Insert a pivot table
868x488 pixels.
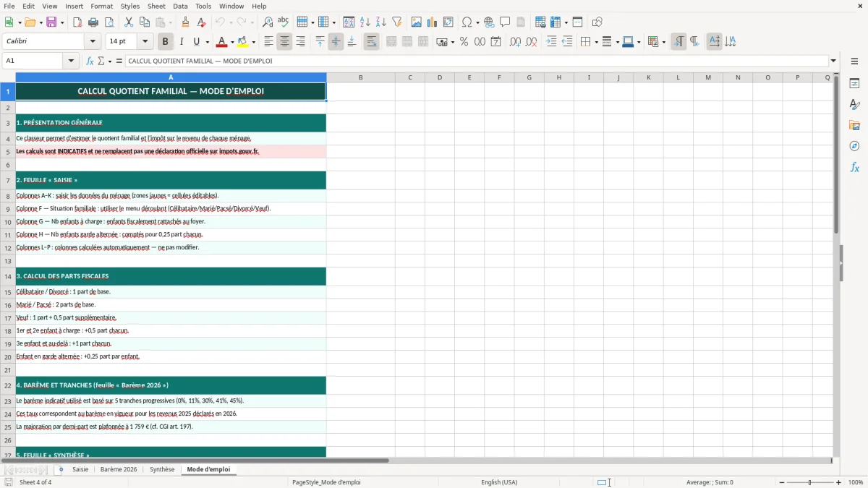pyautogui.click(x=448, y=22)
